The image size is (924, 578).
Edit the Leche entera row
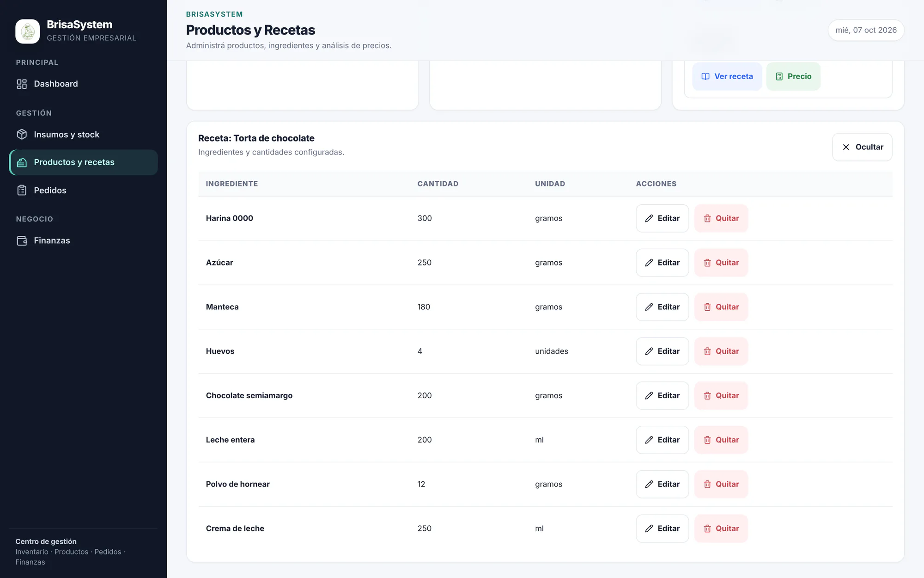pos(662,440)
